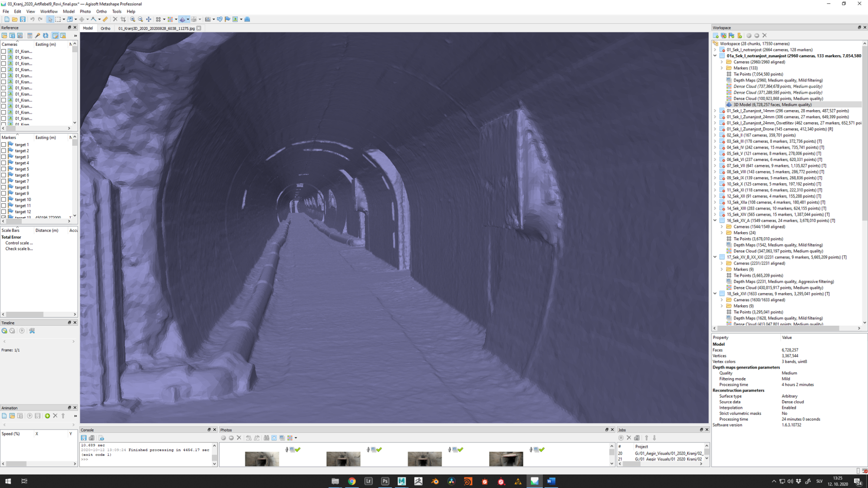Viewport: 868px width, 488px height.
Task: Open Photoshop from the taskbar
Action: point(385,481)
